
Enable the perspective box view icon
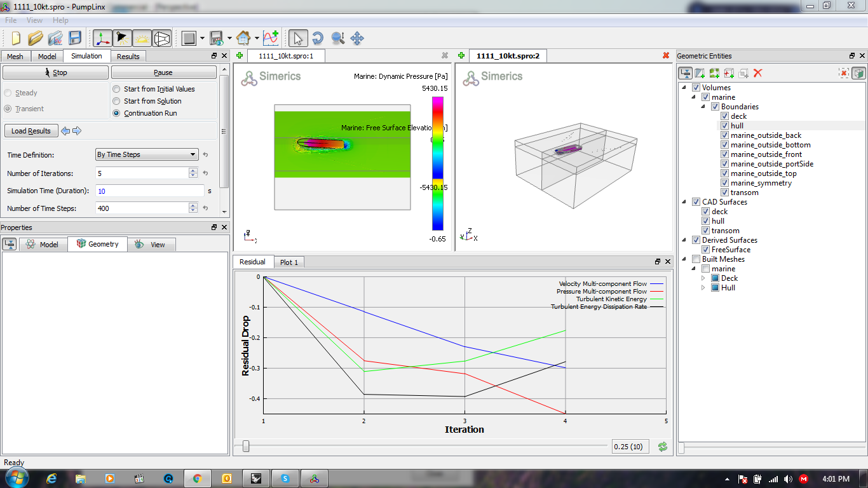[161, 38]
